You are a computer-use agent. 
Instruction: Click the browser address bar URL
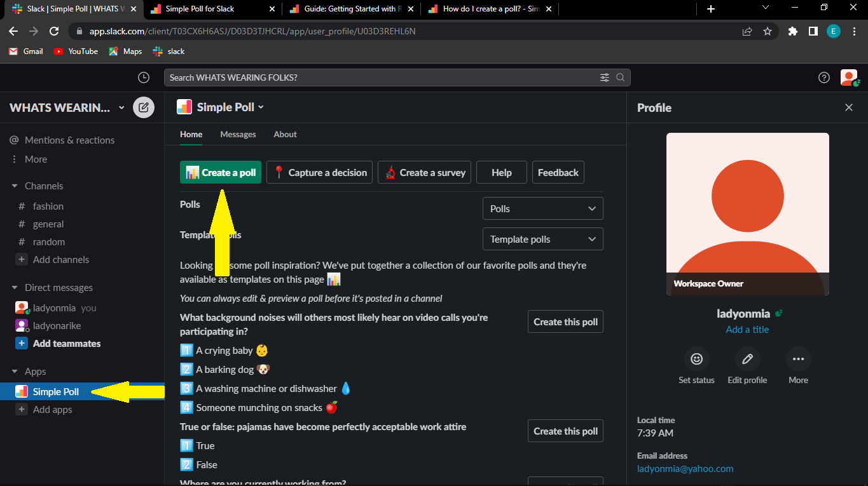[x=252, y=31]
